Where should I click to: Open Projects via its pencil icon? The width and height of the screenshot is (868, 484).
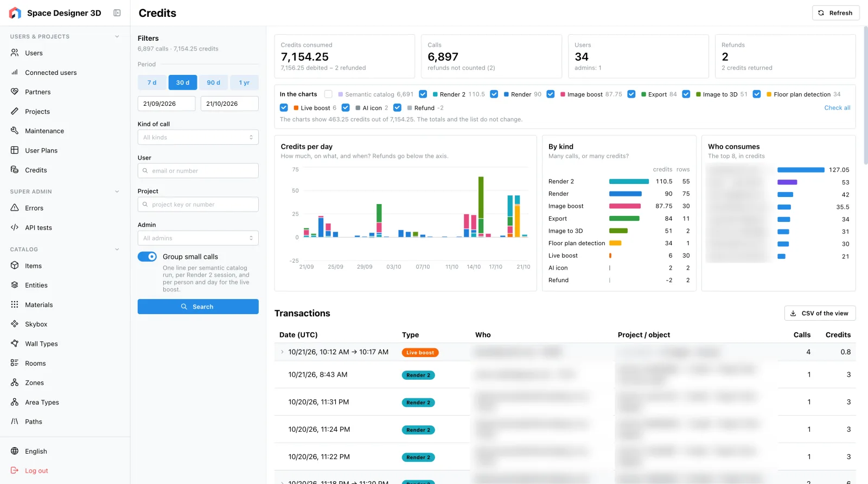15,112
